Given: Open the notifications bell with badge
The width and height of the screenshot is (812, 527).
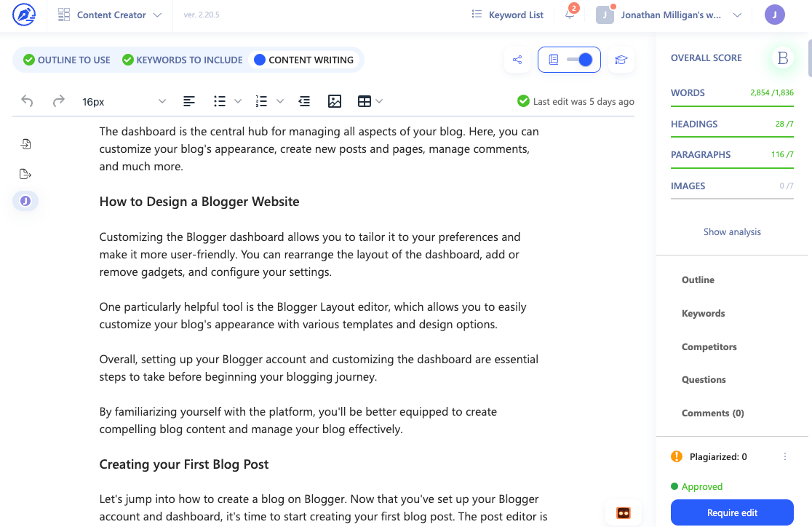Looking at the screenshot, I should (x=570, y=15).
